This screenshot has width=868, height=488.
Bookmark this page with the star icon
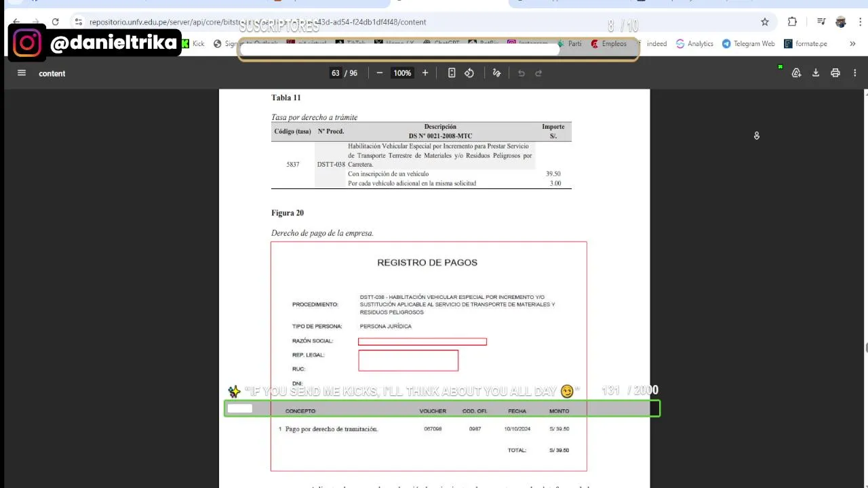(x=765, y=22)
